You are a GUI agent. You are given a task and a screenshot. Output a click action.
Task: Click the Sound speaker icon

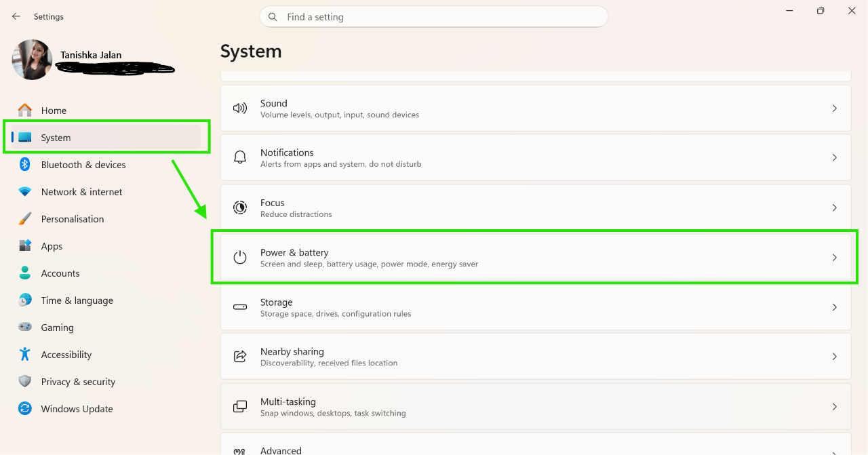click(x=240, y=108)
